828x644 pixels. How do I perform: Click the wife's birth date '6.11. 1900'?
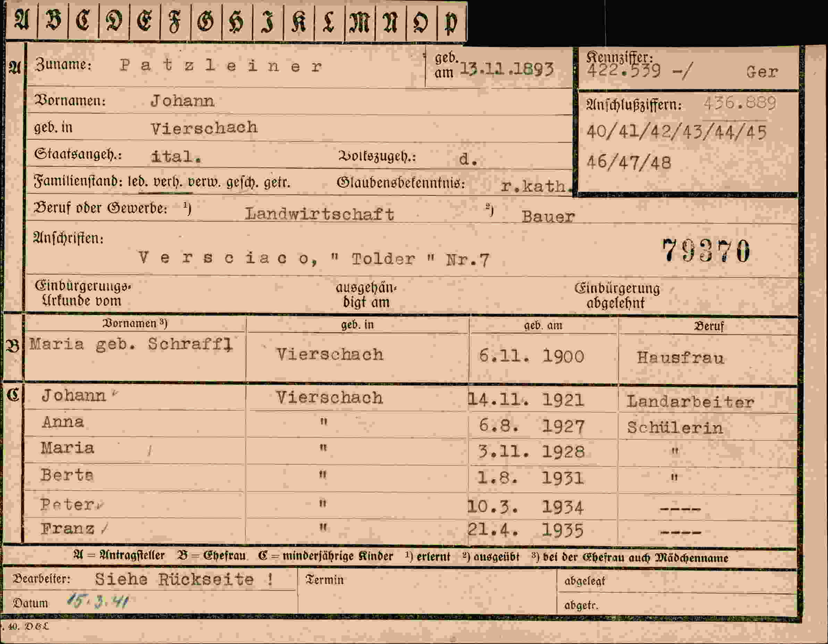[x=532, y=356]
